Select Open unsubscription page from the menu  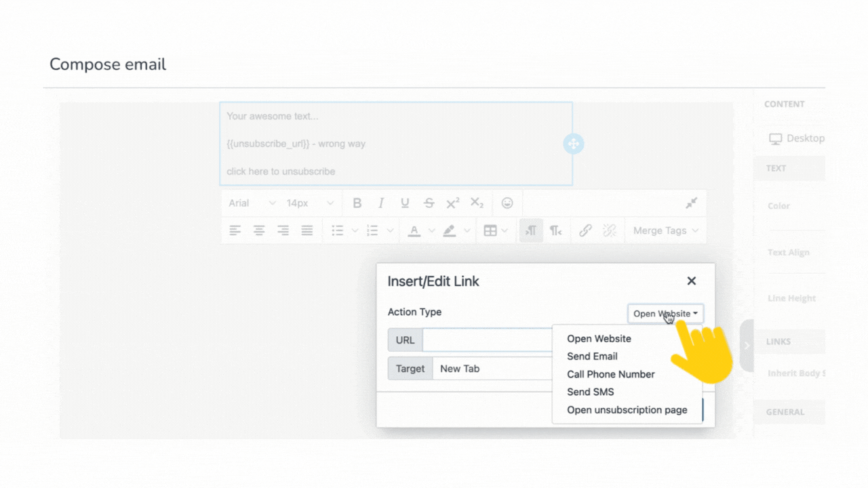(x=627, y=409)
